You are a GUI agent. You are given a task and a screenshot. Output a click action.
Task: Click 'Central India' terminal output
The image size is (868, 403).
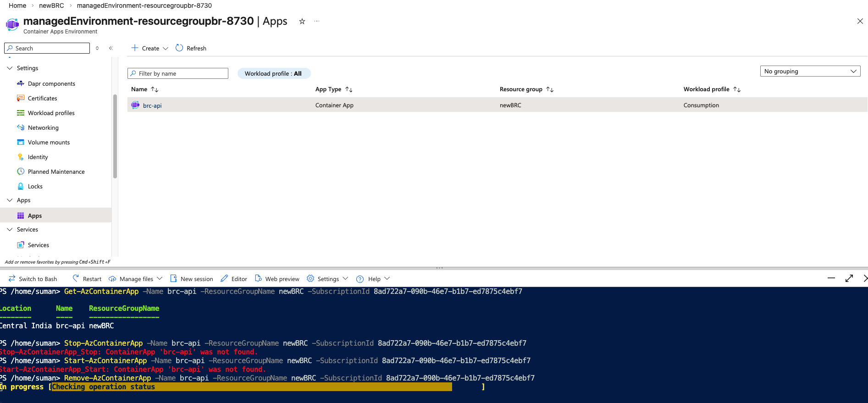[26, 326]
